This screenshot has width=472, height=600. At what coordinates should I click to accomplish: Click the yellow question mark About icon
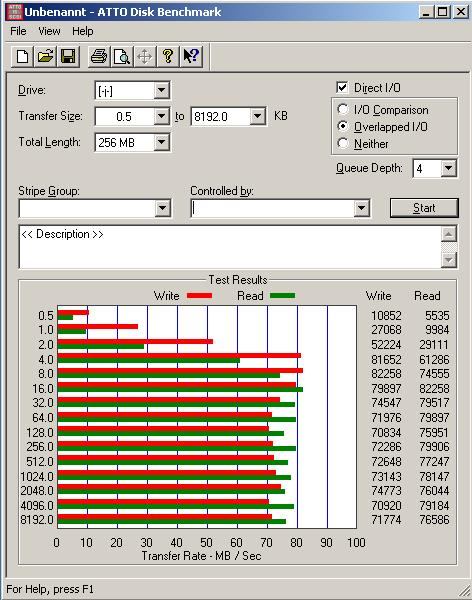tap(168, 57)
